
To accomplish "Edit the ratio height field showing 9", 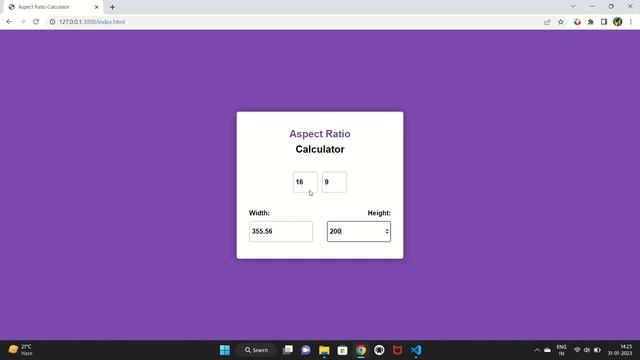I will [334, 182].
